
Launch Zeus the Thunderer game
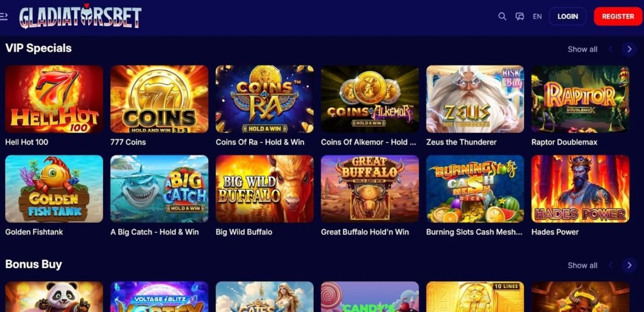[x=475, y=99]
